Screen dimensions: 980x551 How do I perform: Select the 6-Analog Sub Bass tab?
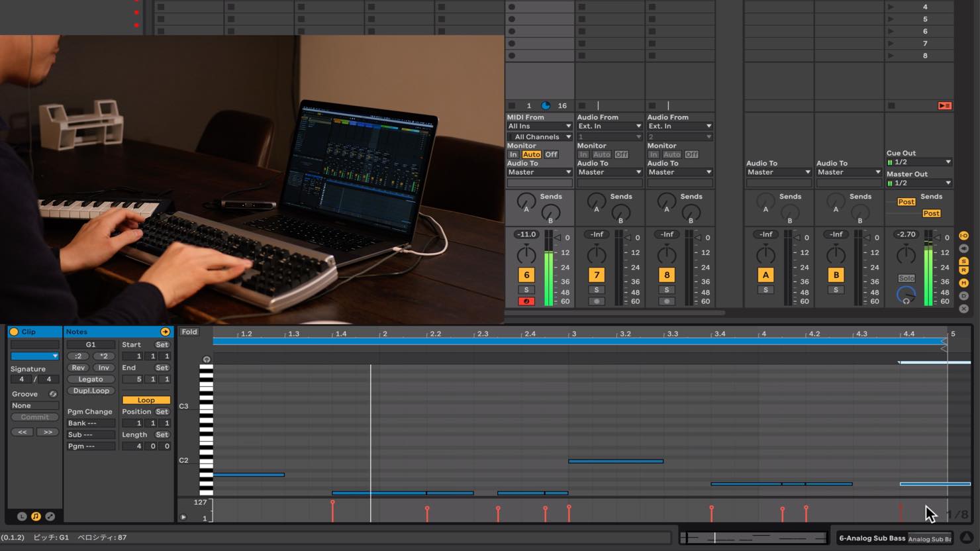tap(871, 538)
